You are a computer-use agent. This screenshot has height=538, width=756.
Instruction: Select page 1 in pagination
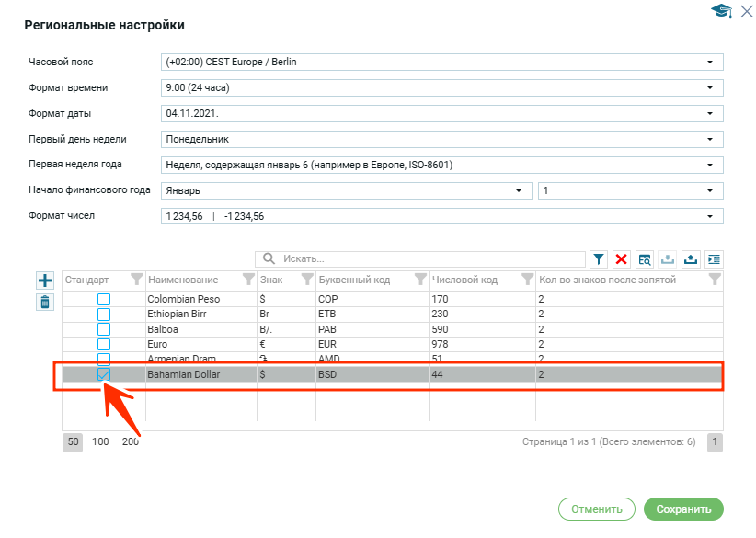715,442
